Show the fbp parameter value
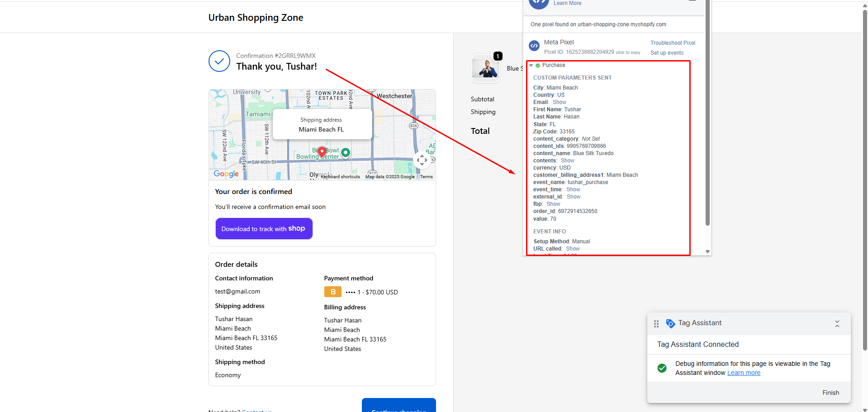The image size is (868, 412). [553, 204]
